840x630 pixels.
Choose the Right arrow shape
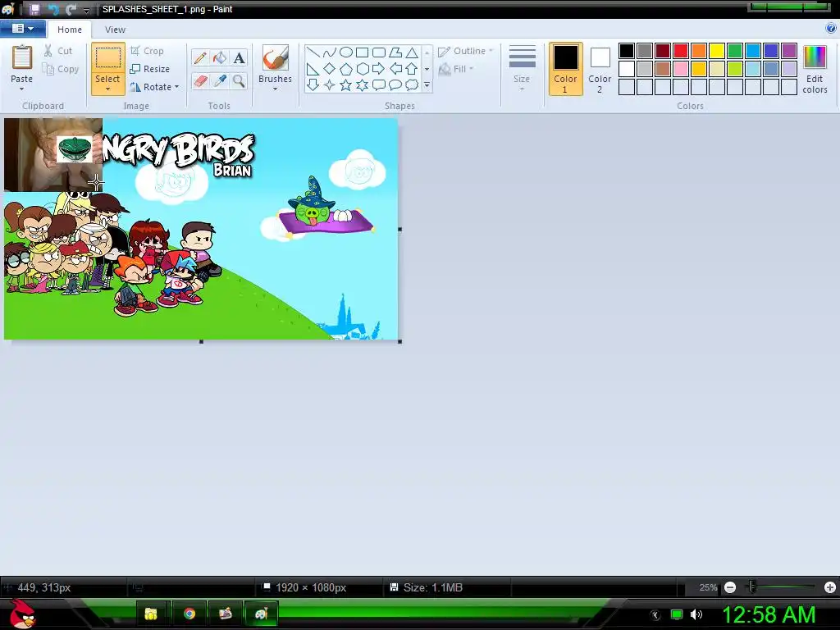point(379,69)
